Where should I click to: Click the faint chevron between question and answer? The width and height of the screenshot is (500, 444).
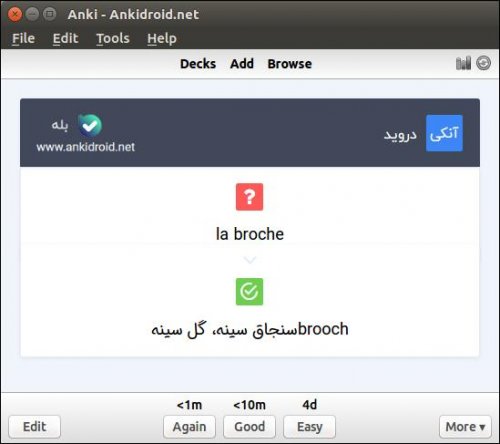click(x=250, y=260)
